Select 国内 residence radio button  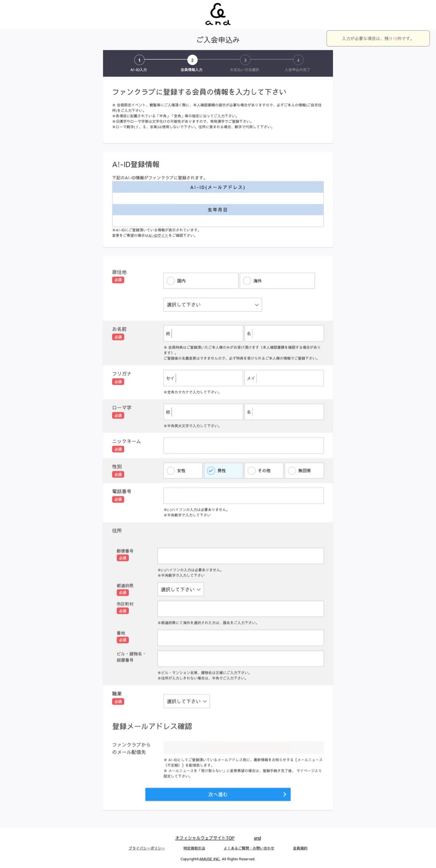(x=171, y=281)
